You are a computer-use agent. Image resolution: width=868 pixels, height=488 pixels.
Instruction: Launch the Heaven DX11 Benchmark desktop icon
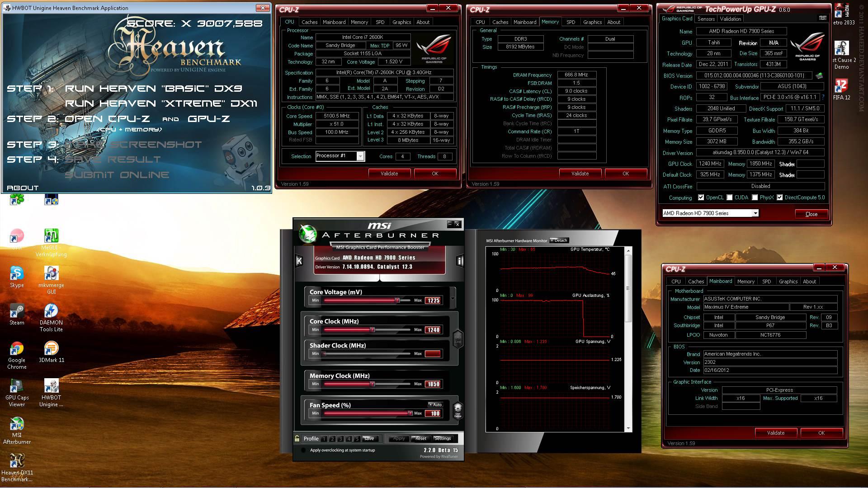point(17,468)
